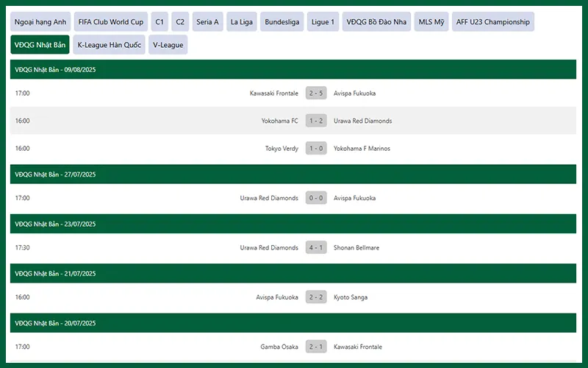Select the Ligue 1 tab

(323, 22)
